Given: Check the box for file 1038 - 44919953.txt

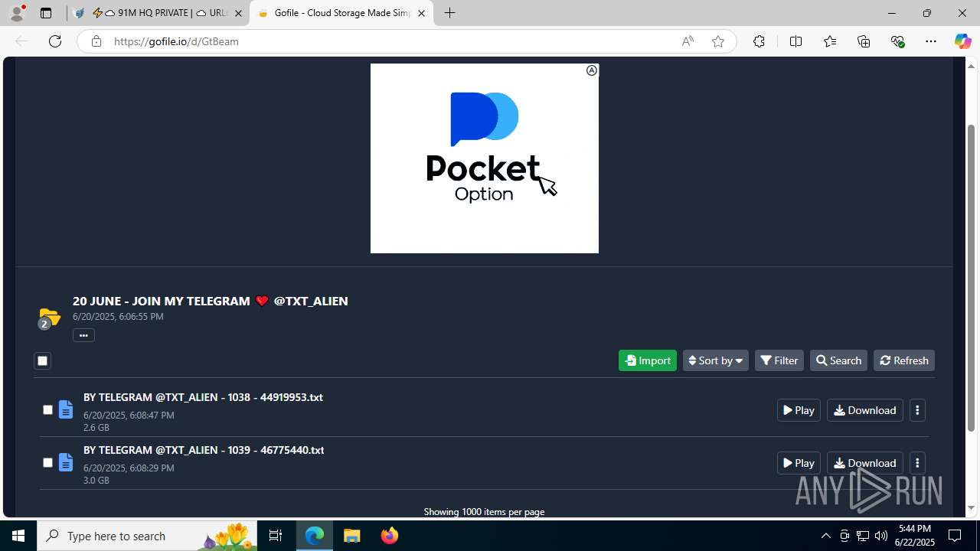Looking at the screenshot, I should tap(47, 410).
